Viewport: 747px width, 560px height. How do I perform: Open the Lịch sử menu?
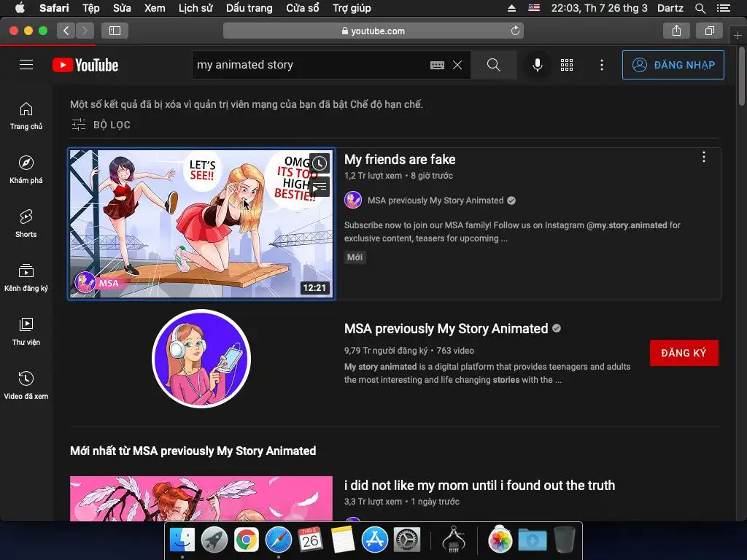point(196,8)
